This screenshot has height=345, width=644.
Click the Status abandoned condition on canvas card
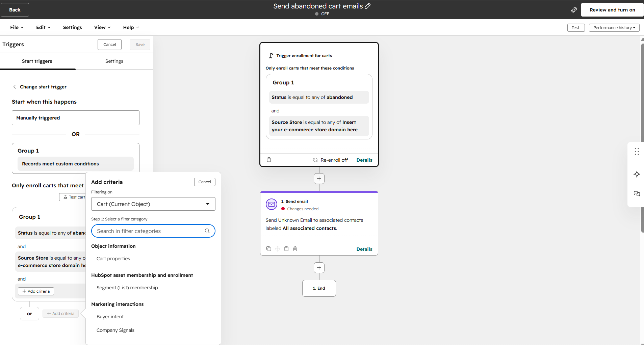tap(319, 97)
